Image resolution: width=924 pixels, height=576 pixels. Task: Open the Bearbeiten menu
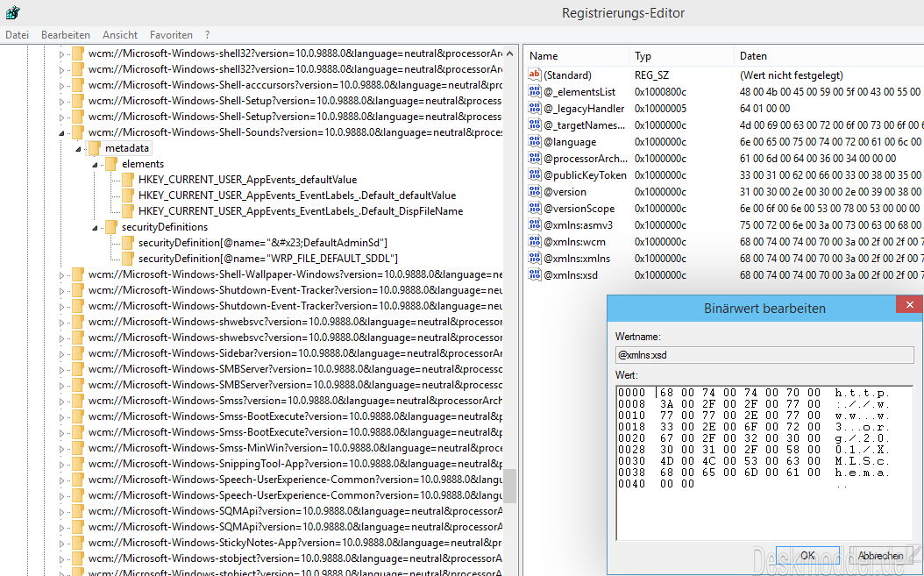(66, 35)
